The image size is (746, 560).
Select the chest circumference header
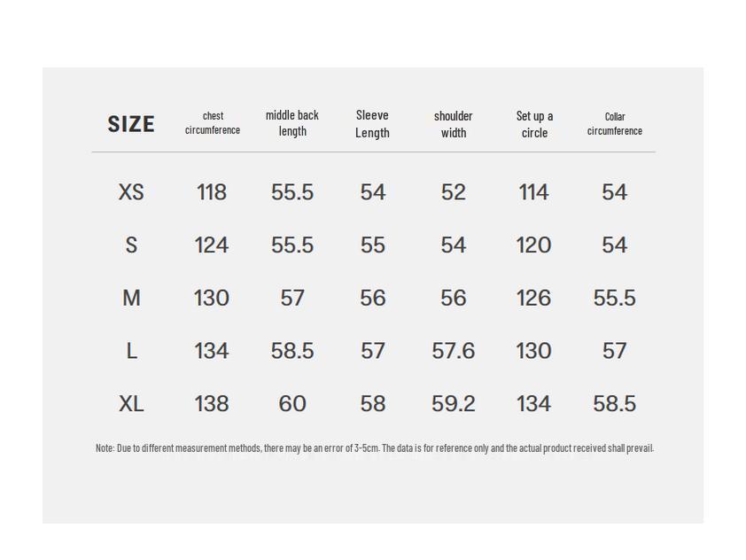(x=213, y=123)
